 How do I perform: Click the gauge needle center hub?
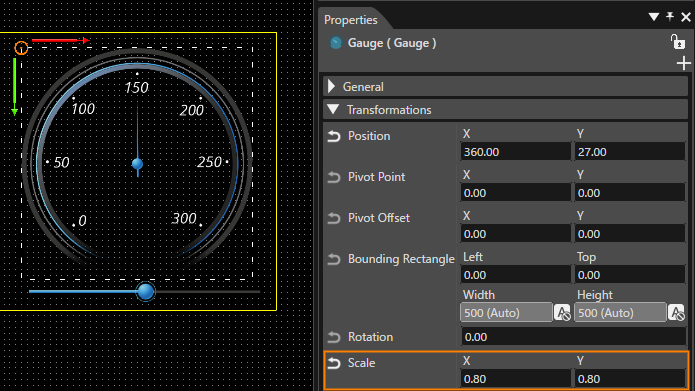[x=137, y=164]
